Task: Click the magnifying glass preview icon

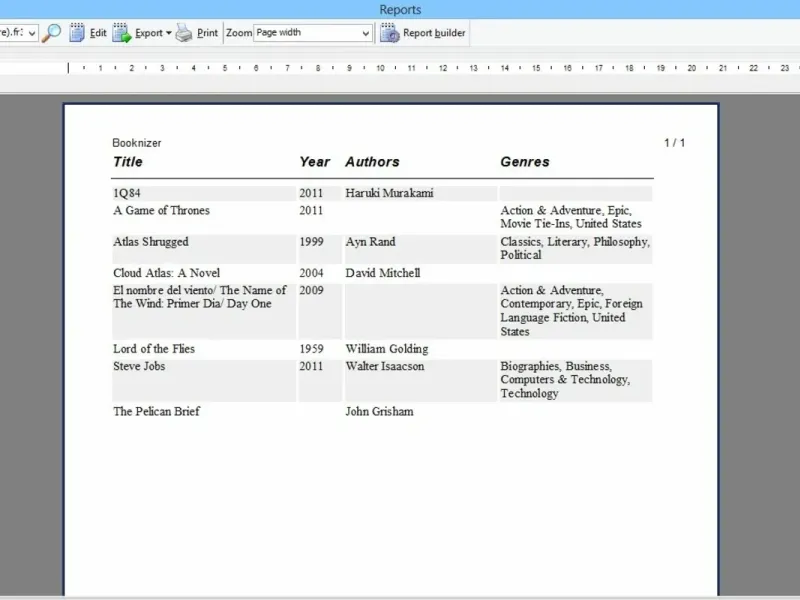Action: tap(52, 33)
